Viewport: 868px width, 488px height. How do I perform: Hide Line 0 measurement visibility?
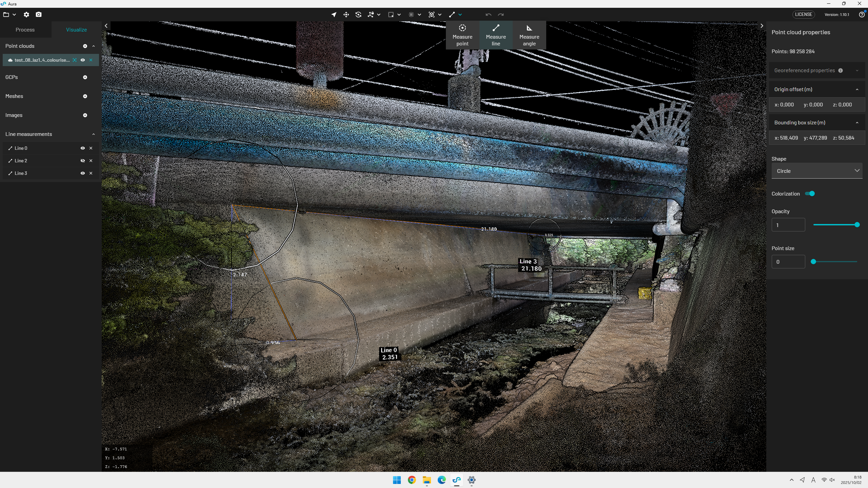(82, 148)
